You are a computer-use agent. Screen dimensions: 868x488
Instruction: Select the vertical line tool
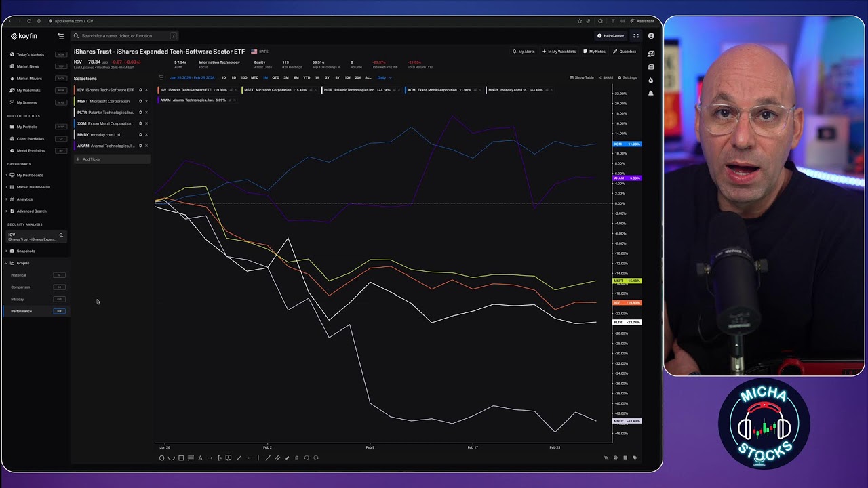coord(258,457)
